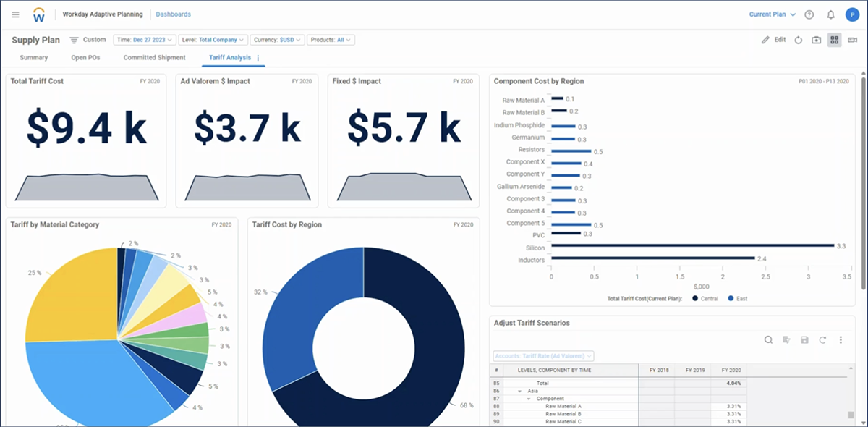The width and height of the screenshot is (868, 427).
Task: Open the hamburger navigation menu
Action: (x=15, y=14)
